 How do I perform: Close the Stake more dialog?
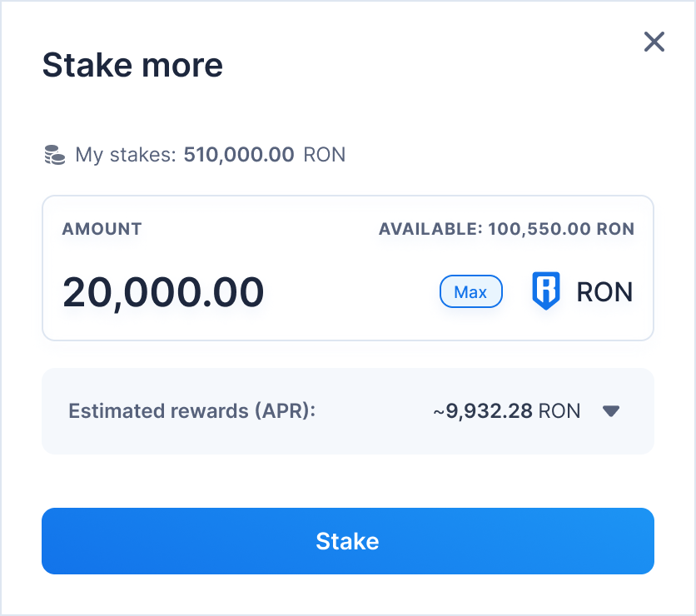click(654, 42)
